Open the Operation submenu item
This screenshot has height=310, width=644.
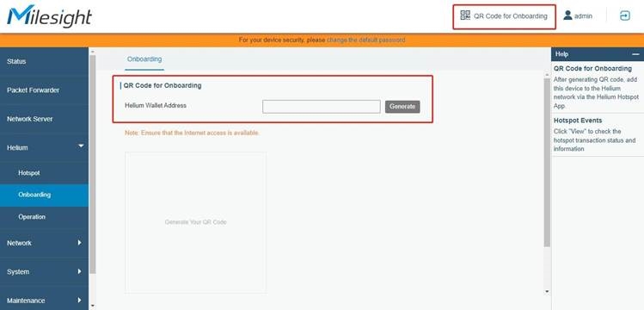(44, 217)
